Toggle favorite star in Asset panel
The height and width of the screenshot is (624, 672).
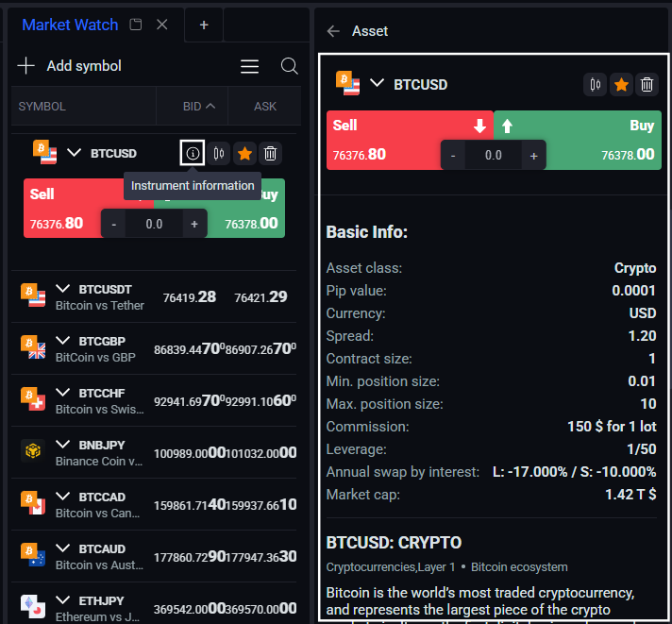coord(621,84)
